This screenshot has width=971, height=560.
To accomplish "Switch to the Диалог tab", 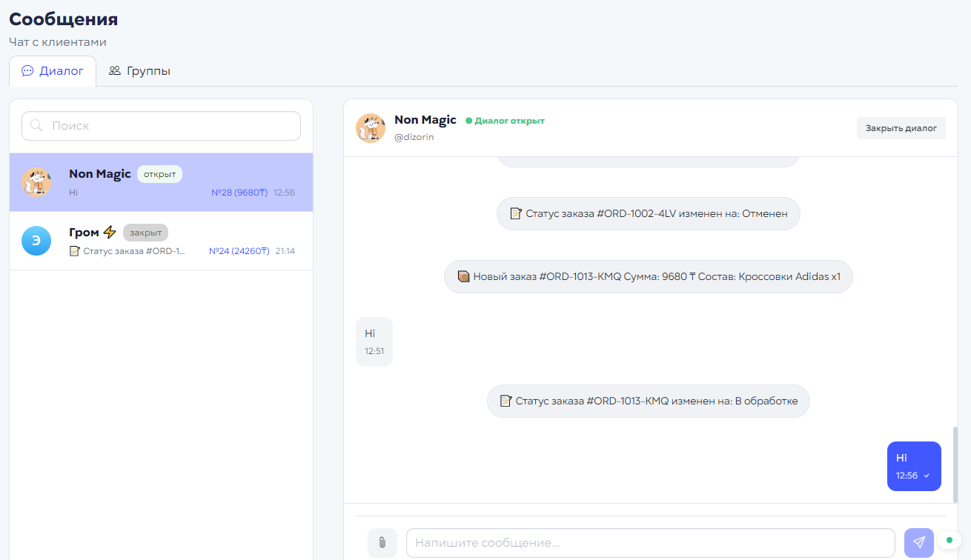I will coord(53,71).
